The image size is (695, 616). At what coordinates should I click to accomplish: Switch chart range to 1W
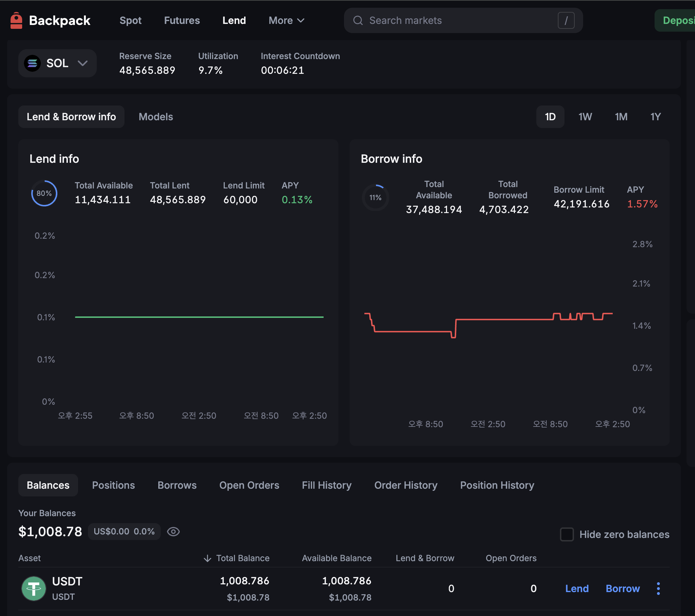click(585, 117)
